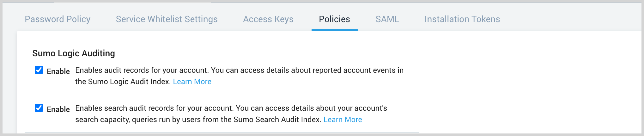Viewport: 644px width, 136px height.
Task: Open the Password Policy tab
Action: [x=58, y=19]
